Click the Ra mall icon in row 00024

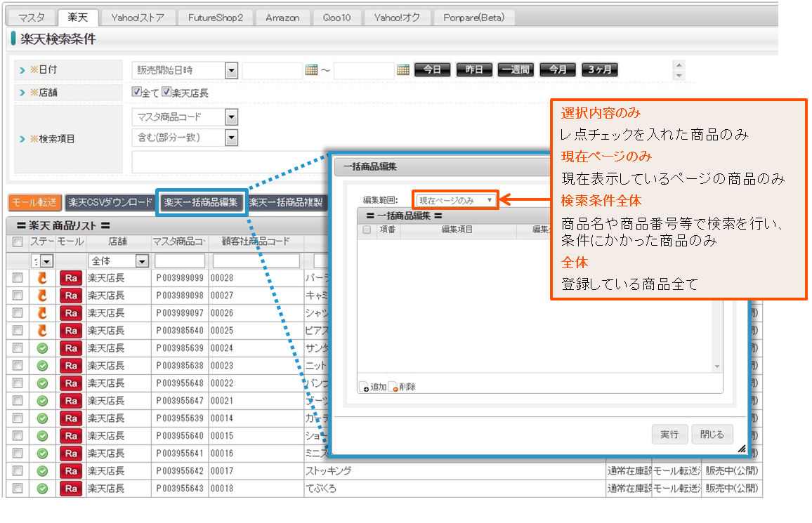(x=71, y=349)
